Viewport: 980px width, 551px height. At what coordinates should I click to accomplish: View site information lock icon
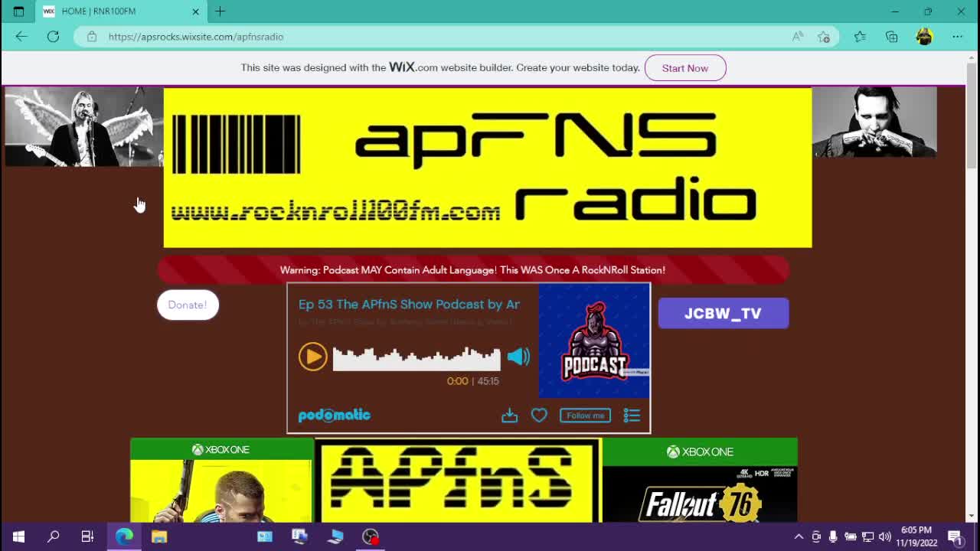[x=92, y=37]
